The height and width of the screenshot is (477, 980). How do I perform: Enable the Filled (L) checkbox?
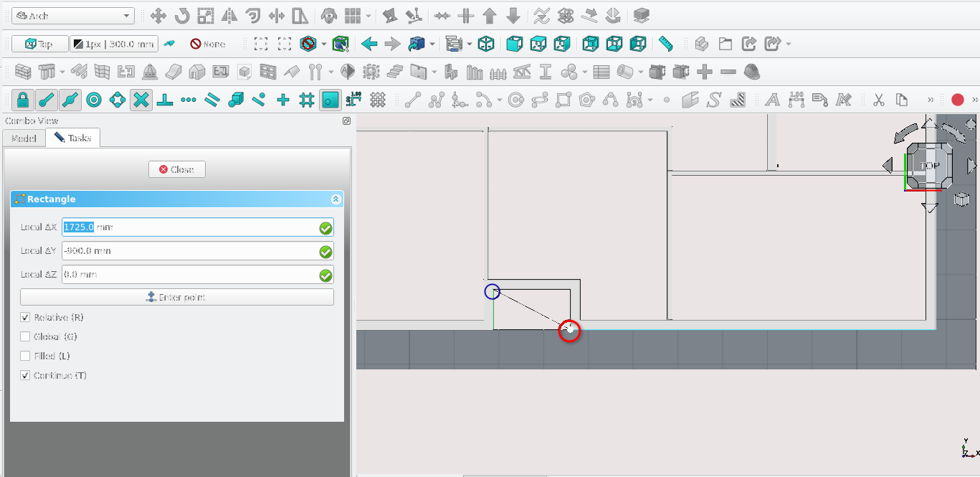[x=25, y=356]
